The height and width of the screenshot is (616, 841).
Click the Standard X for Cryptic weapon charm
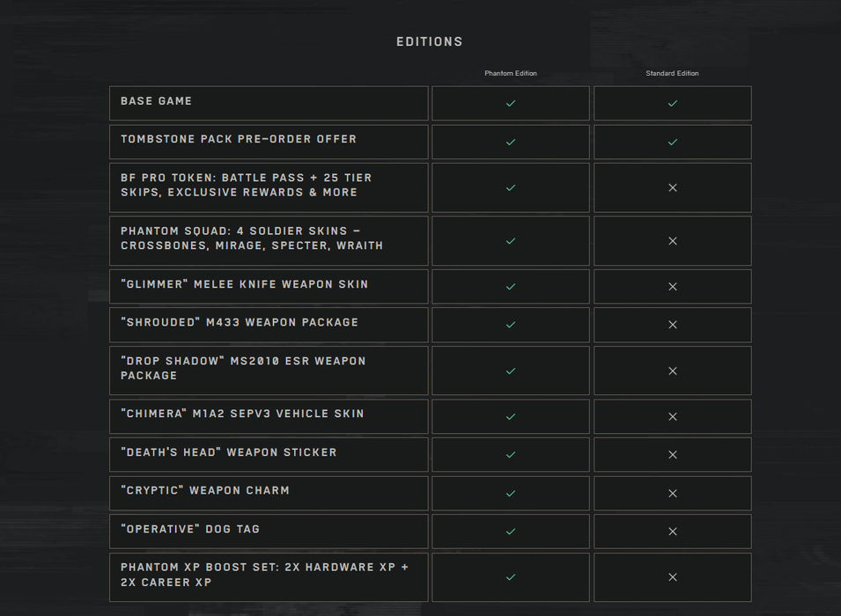pyautogui.click(x=673, y=493)
